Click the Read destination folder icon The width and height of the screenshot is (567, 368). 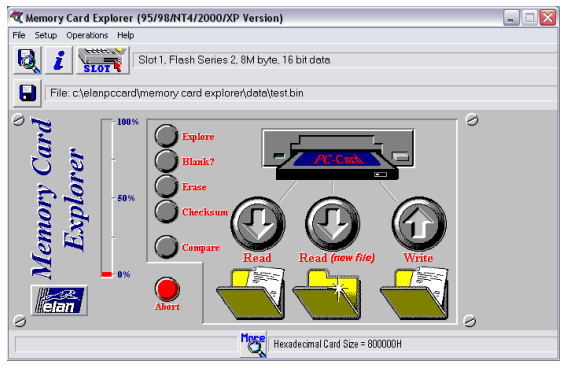coord(251,294)
